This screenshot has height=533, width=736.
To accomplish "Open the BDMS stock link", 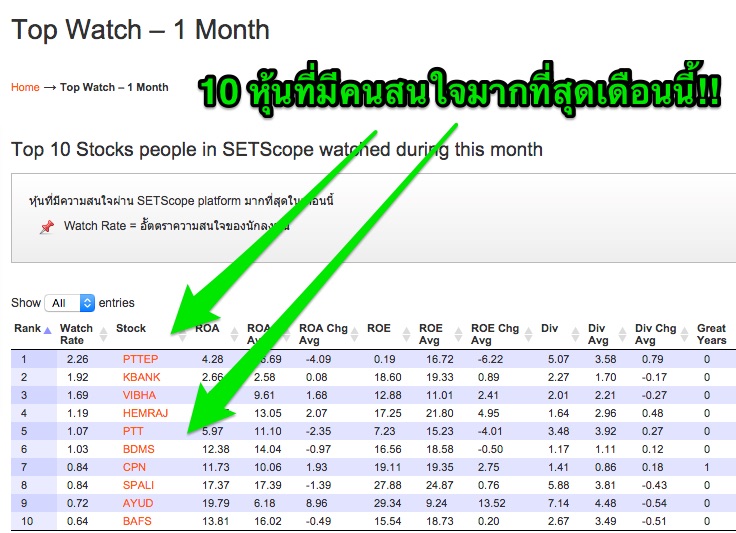I will [x=138, y=449].
